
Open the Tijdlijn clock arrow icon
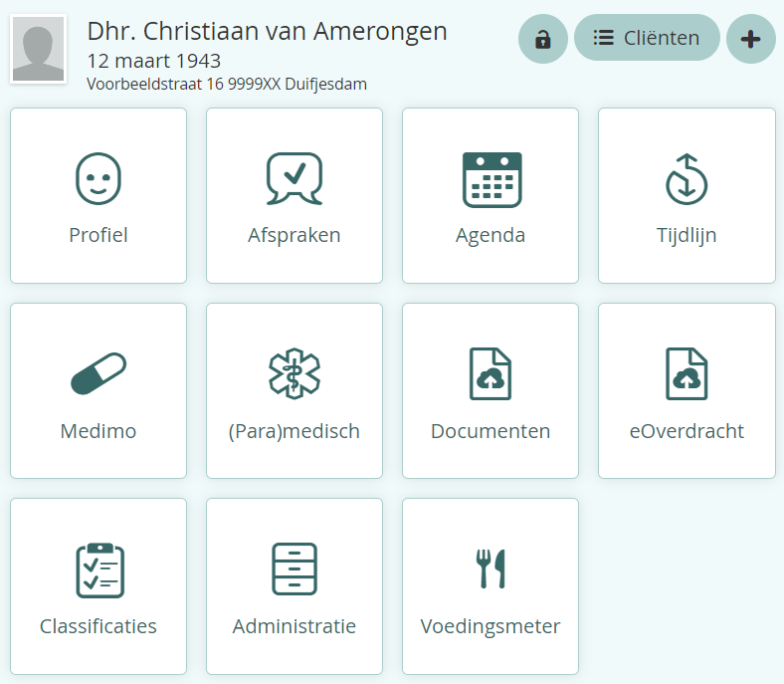coord(686,179)
